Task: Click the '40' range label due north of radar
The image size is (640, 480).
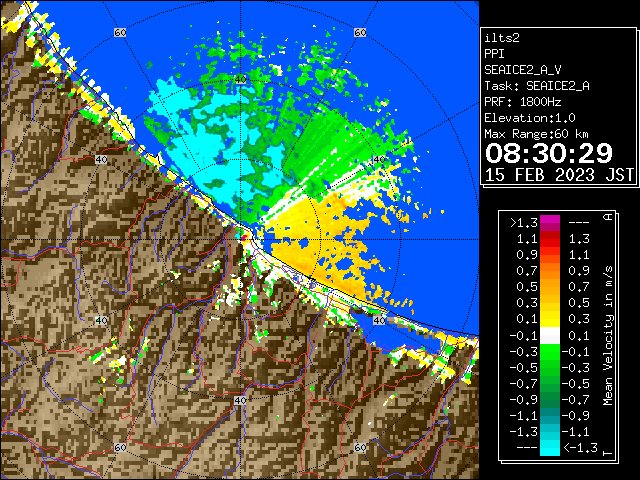Action: click(x=240, y=80)
